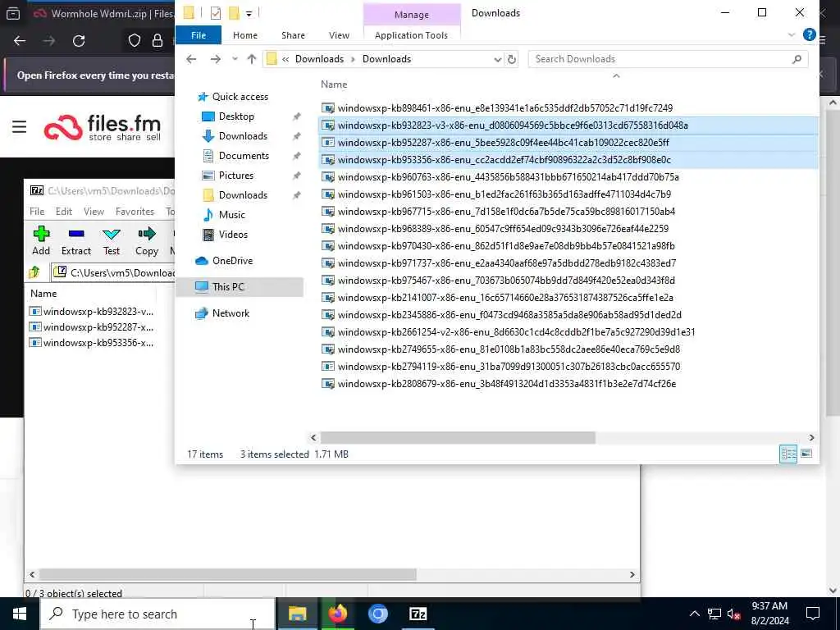Open File Explorer from the taskbar
The image size is (840, 630).
pyautogui.click(x=297, y=614)
